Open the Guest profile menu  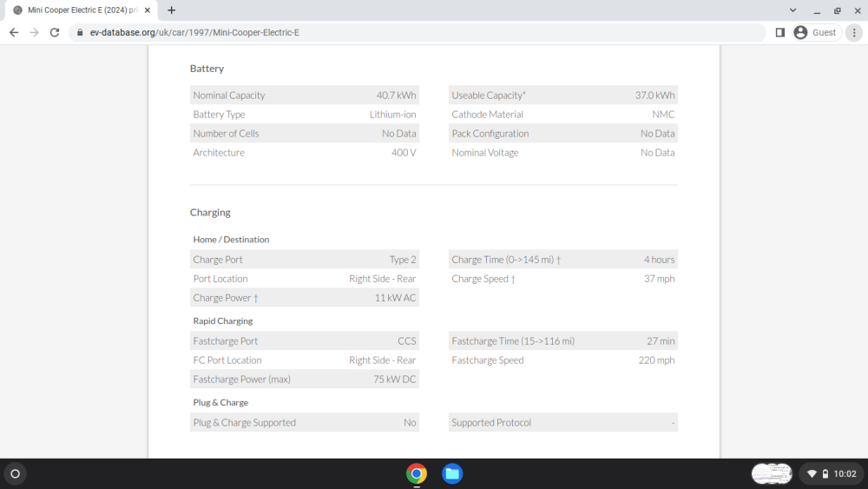817,33
